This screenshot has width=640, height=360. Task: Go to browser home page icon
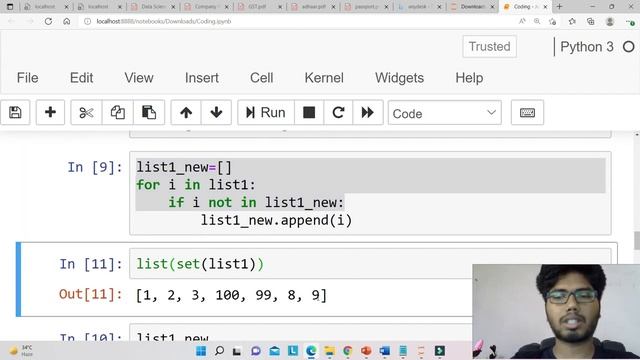coord(67,21)
